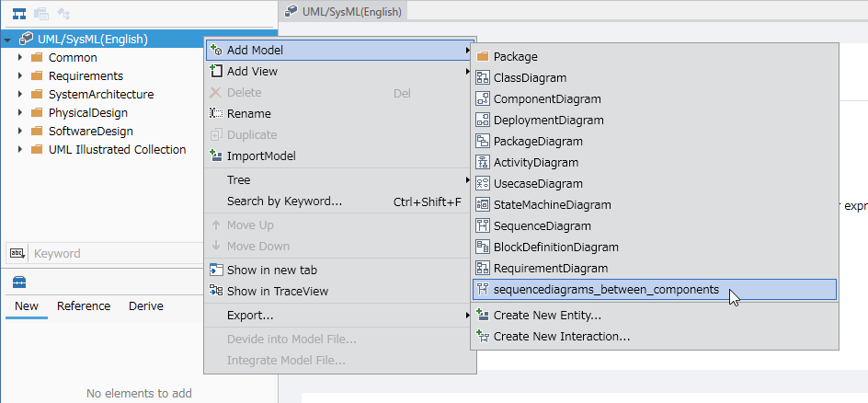Viewport: 868px width, 403px height.
Task: Choose Search by Keyword from the menu
Action: point(340,201)
